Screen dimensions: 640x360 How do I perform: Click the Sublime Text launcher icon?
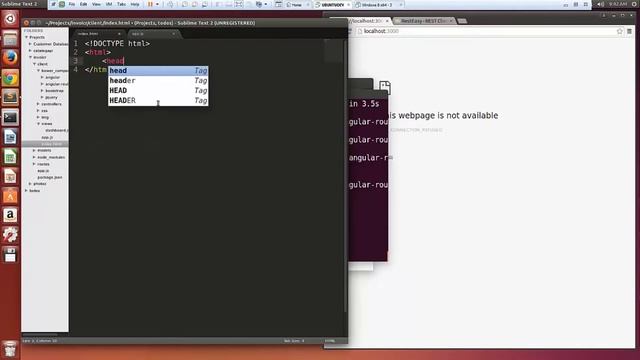pos(10,98)
